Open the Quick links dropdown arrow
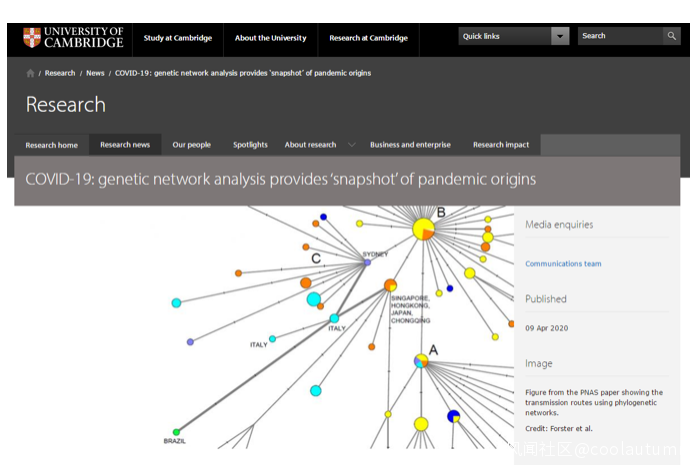The image size is (700, 472). 560,36
